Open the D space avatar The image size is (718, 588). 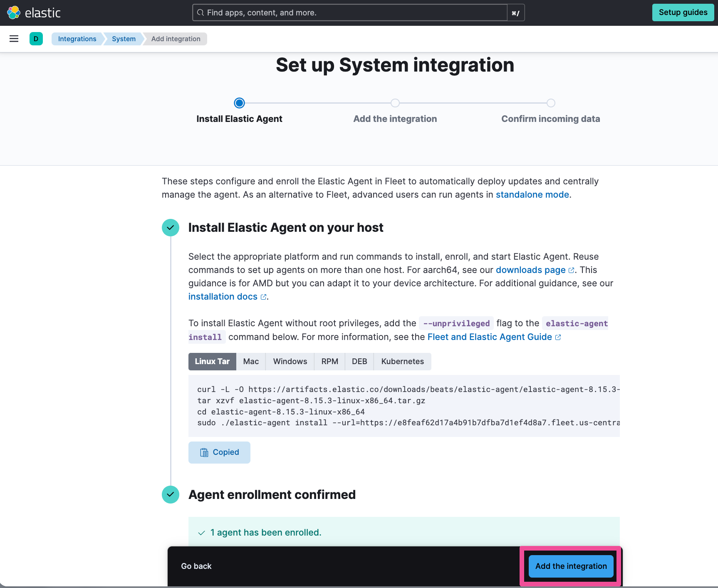pyautogui.click(x=36, y=39)
